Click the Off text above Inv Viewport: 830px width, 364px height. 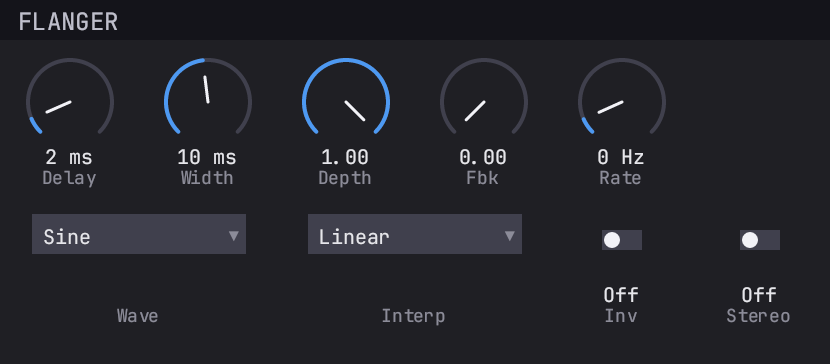tap(621, 294)
